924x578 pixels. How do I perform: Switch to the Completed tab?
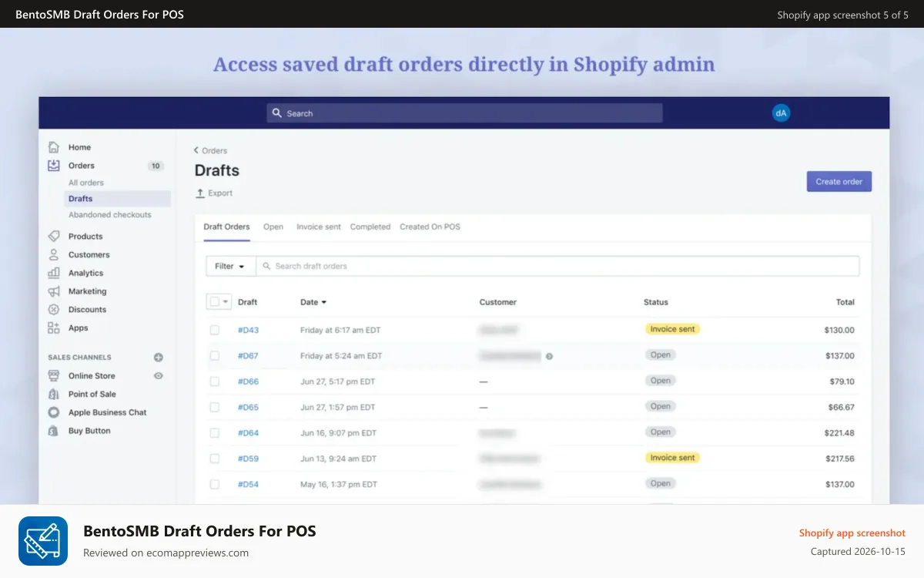(370, 227)
